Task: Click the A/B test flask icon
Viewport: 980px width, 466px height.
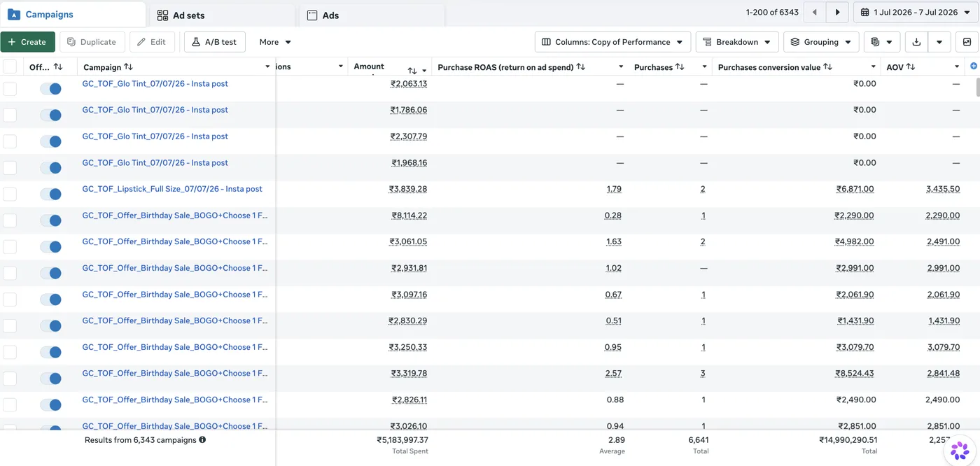Action: [x=196, y=42]
